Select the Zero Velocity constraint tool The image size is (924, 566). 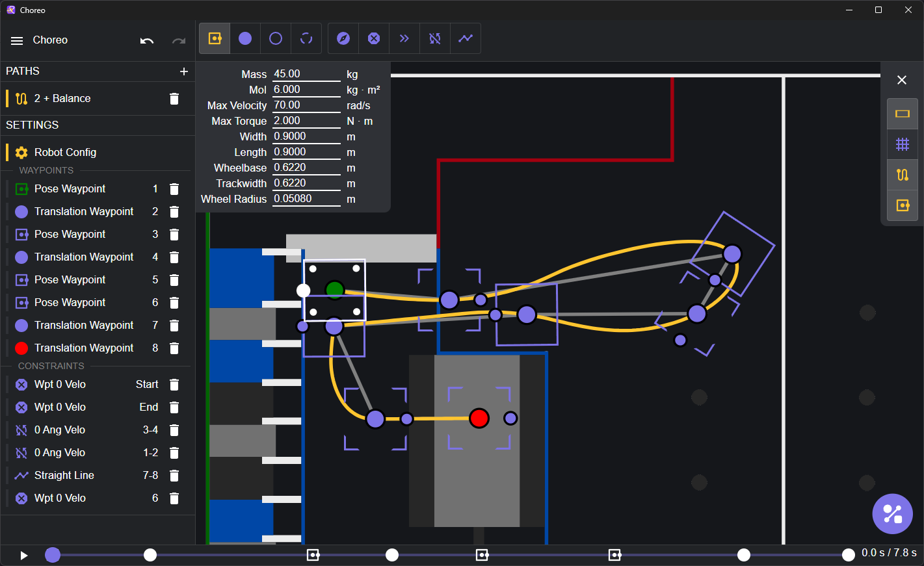pyautogui.click(x=373, y=38)
